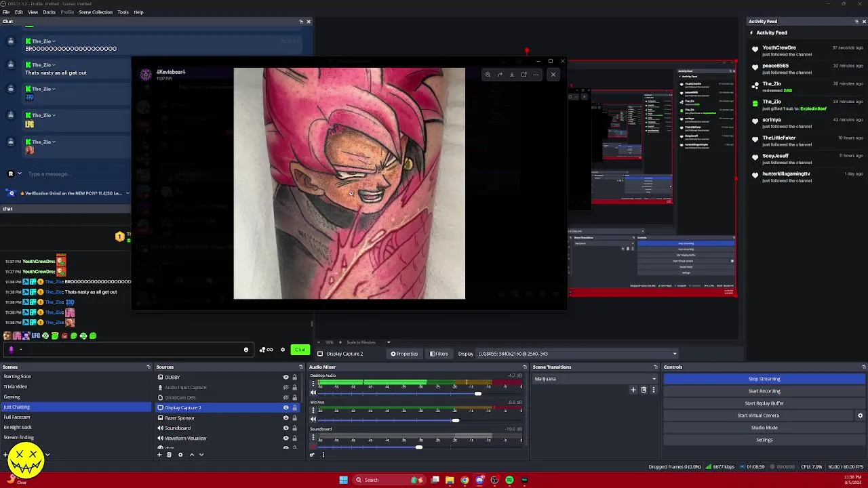Open the Scene Collection menu
This screenshot has height=488, width=868.
point(96,12)
